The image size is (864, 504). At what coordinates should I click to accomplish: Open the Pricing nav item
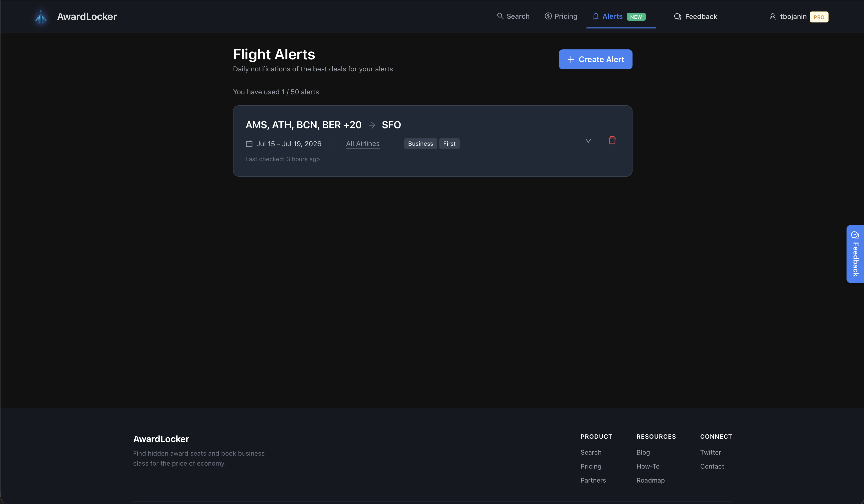(x=566, y=16)
